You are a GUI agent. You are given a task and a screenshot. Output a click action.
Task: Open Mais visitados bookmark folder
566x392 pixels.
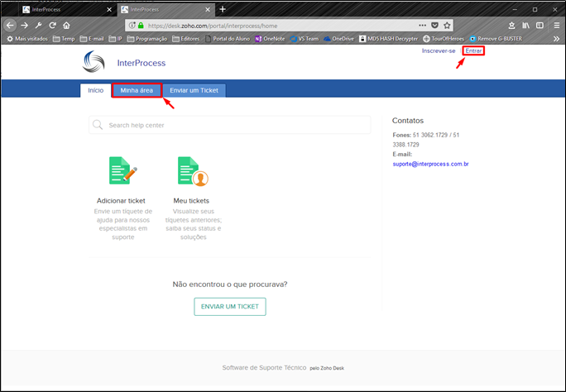27,39
